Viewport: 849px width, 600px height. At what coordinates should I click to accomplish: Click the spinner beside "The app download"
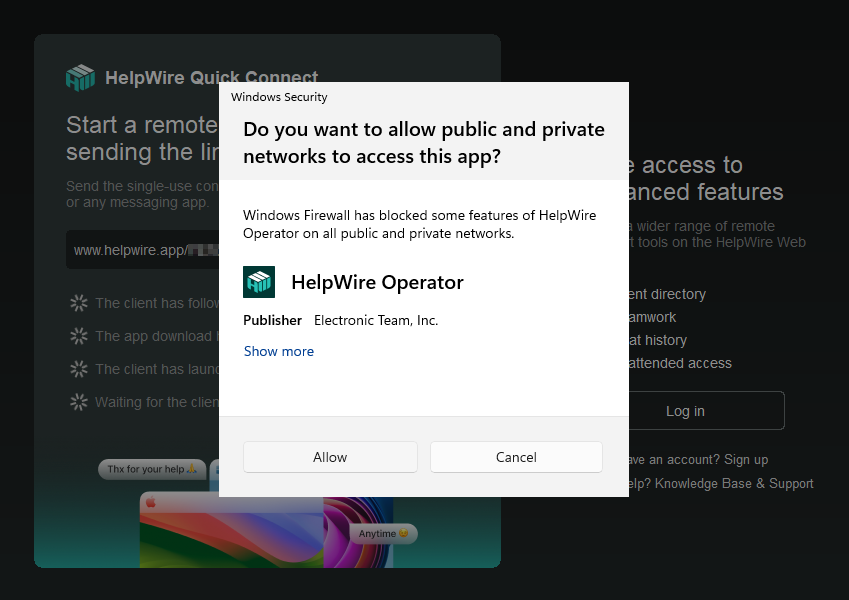(79, 336)
